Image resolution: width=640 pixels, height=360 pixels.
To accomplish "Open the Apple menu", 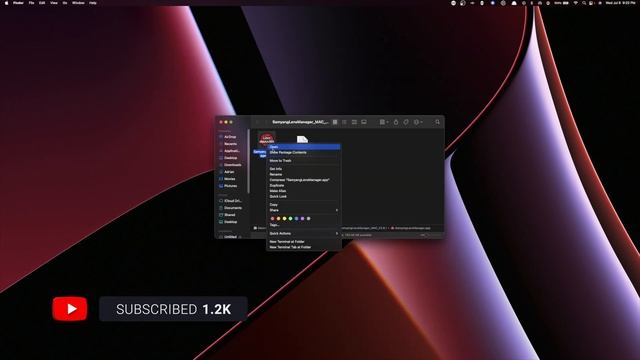I will tap(7, 3).
